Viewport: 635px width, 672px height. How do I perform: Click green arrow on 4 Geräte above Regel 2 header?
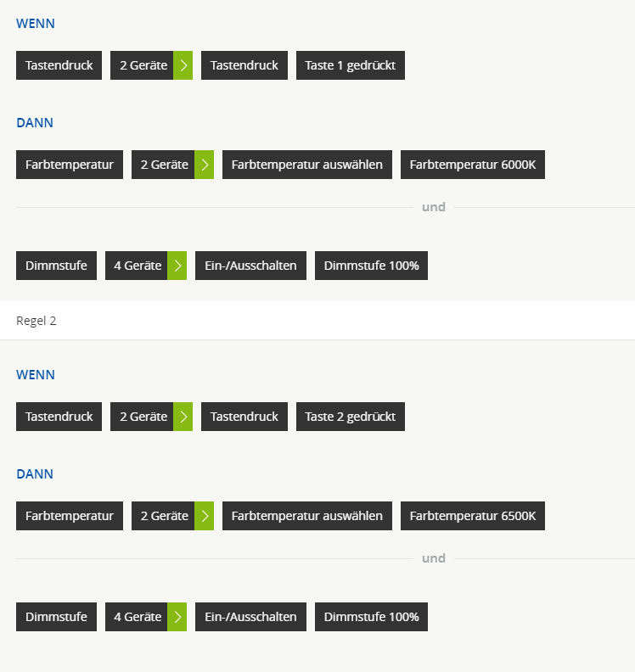pos(177,266)
